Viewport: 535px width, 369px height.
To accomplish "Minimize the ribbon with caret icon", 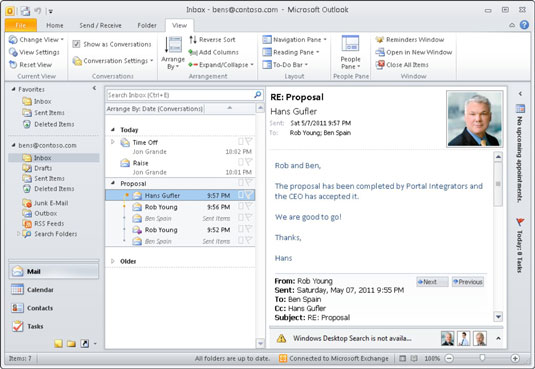I will click(x=512, y=25).
